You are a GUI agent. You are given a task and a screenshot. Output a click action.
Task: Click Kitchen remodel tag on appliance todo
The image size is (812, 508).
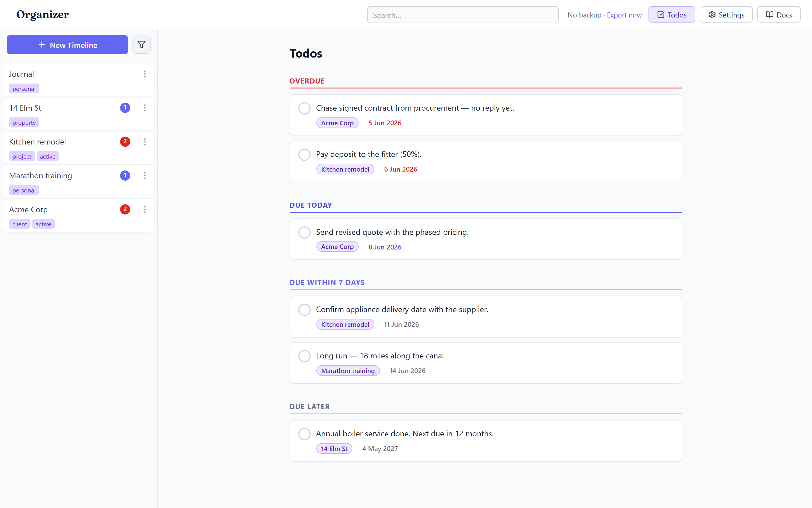tap(345, 325)
